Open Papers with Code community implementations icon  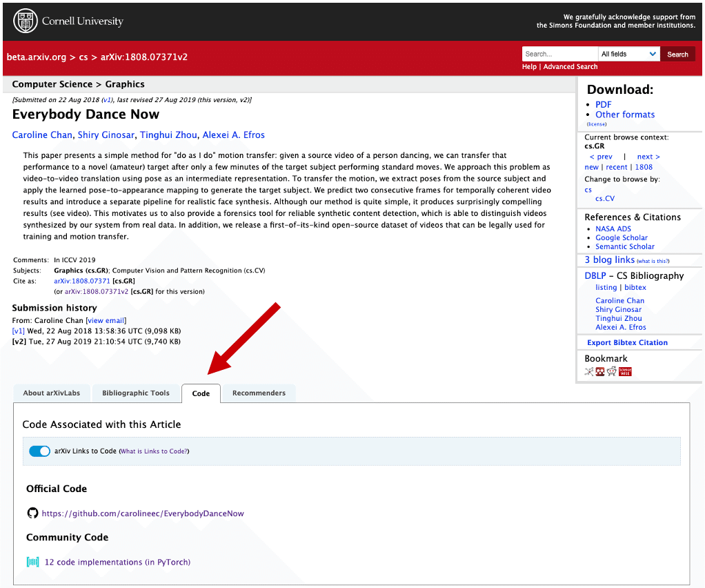32,562
